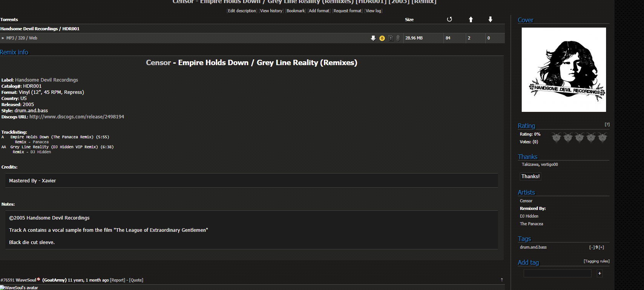Rate with the third goat icon
The image size is (644, 290).
pos(579,138)
